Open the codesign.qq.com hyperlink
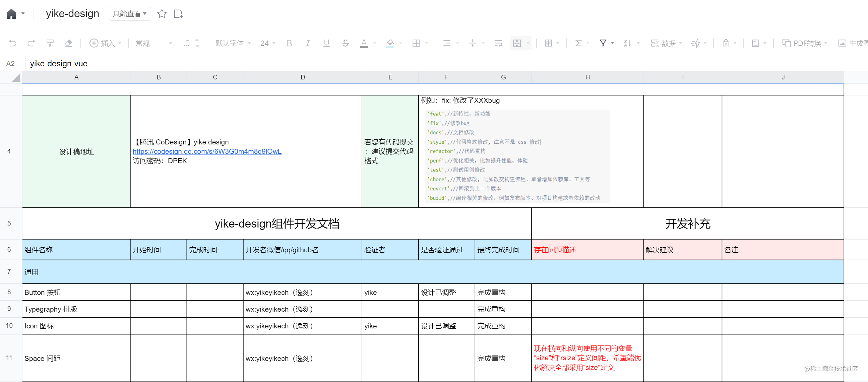The image size is (868, 382). pyautogui.click(x=207, y=151)
